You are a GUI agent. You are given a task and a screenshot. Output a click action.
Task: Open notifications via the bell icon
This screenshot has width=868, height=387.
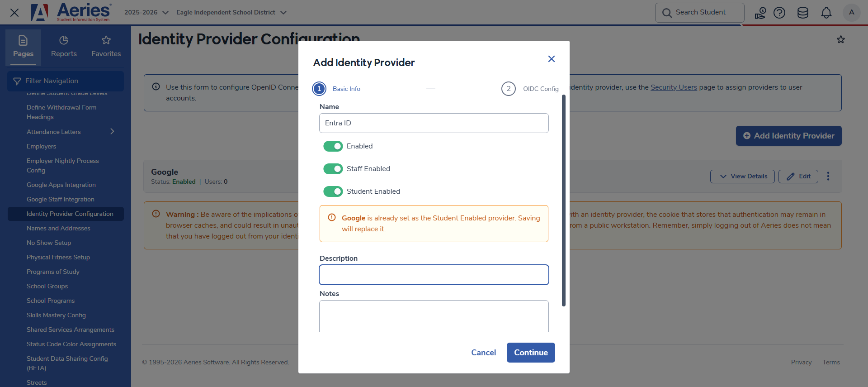(x=826, y=13)
